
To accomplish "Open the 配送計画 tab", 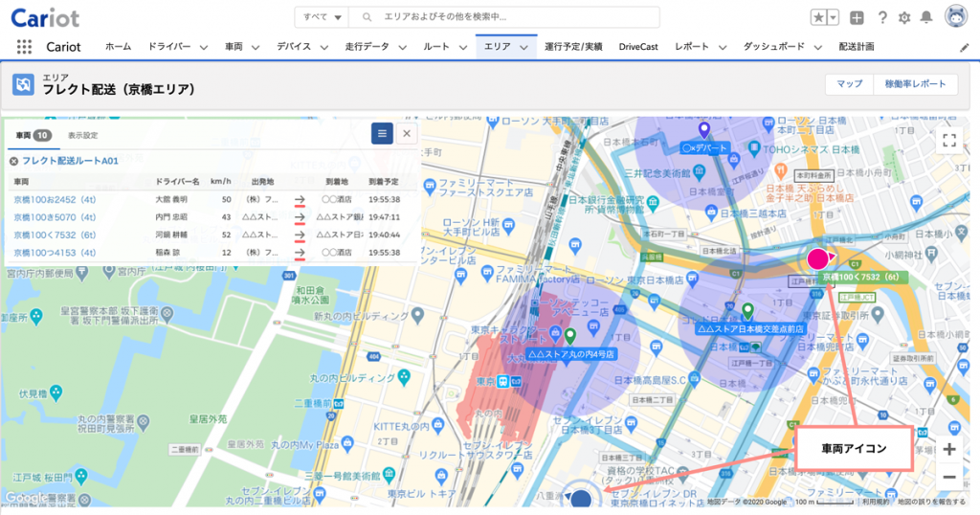I will (857, 47).
